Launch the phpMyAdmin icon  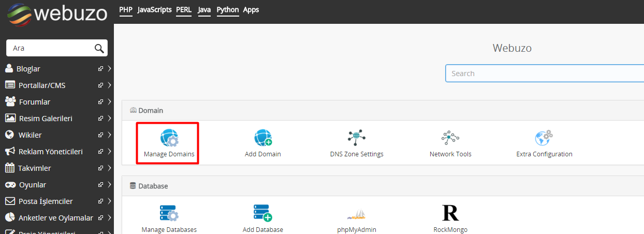[357, 214]
